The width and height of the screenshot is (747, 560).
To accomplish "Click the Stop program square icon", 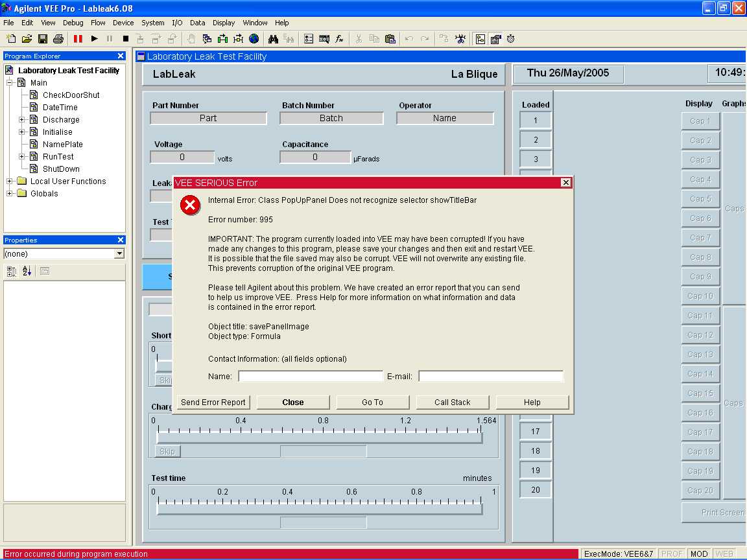I will (126, 39).
